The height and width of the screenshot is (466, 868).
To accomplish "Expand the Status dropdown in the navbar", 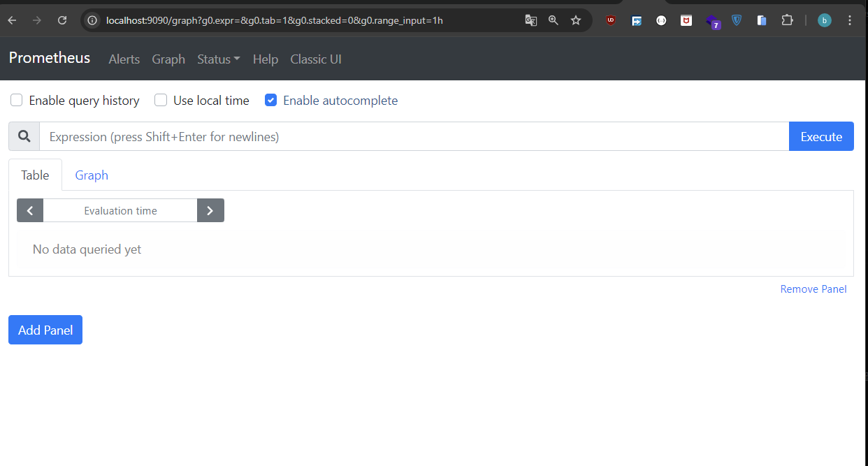I will 219,59.
